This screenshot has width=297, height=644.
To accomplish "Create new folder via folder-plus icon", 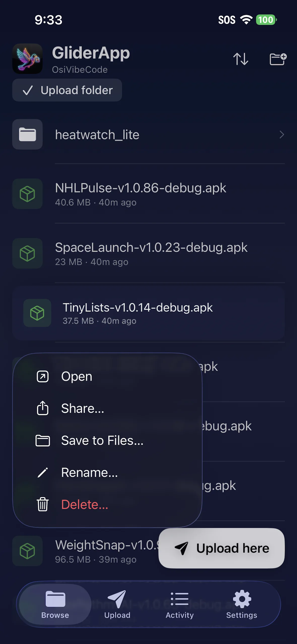I will [x=278, y=59].
